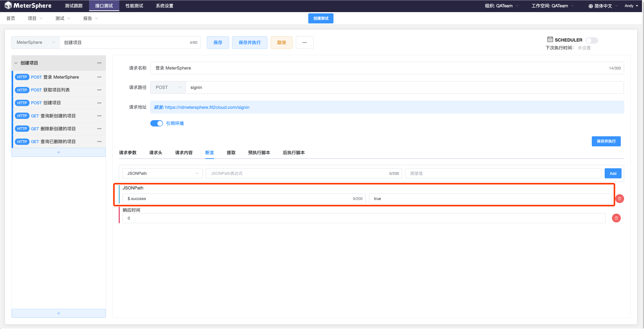Click the Add assertion button
The image size is (644, 329).
pyautogui.click(x=613, y=173)
